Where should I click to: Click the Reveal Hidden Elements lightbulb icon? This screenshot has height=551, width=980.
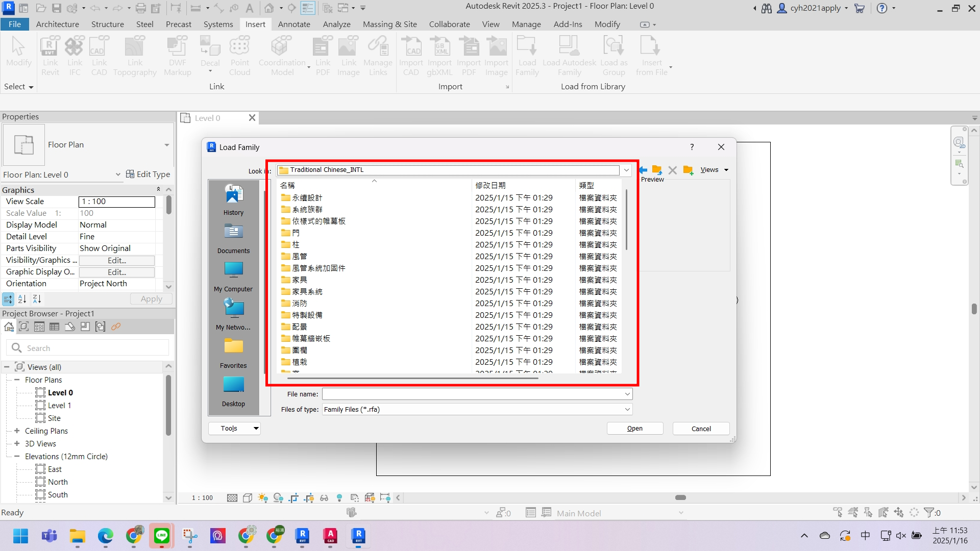[x=339, y=497]
